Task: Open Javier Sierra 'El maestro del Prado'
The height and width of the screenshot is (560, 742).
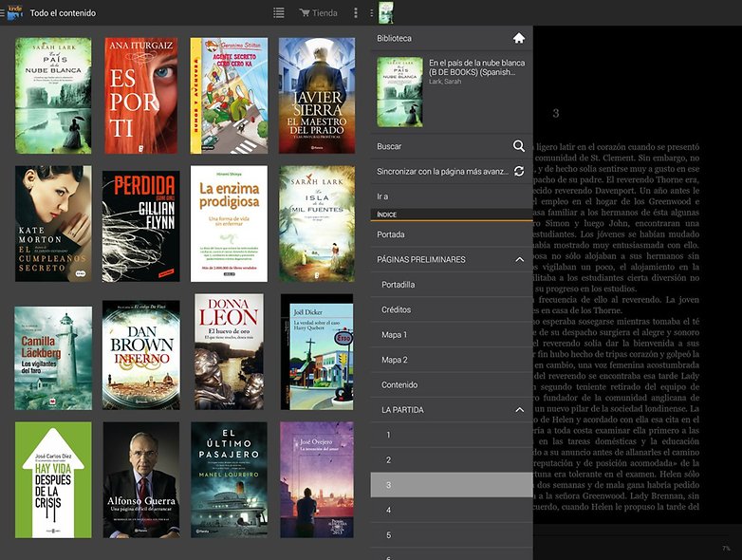Action: pyautogui.click(x=317, y=96)
